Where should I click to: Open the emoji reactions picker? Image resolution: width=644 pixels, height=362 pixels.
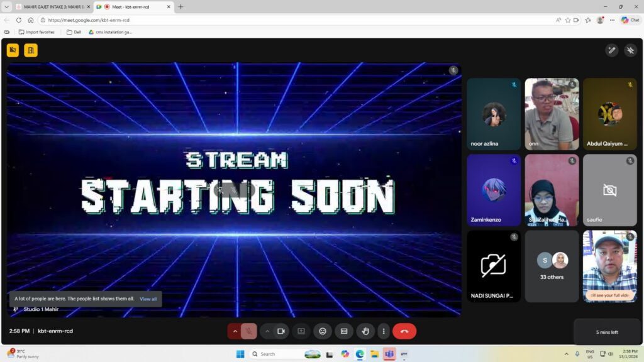323,331
